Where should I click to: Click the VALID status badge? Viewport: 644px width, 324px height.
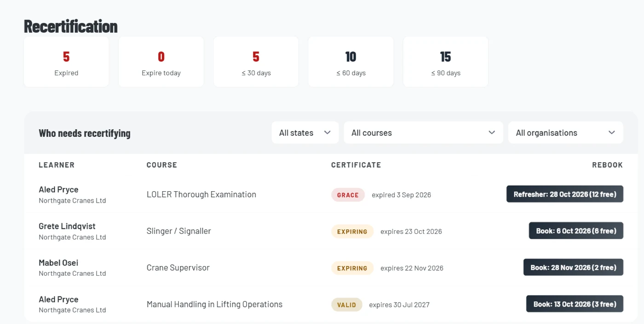click(346, 305)
